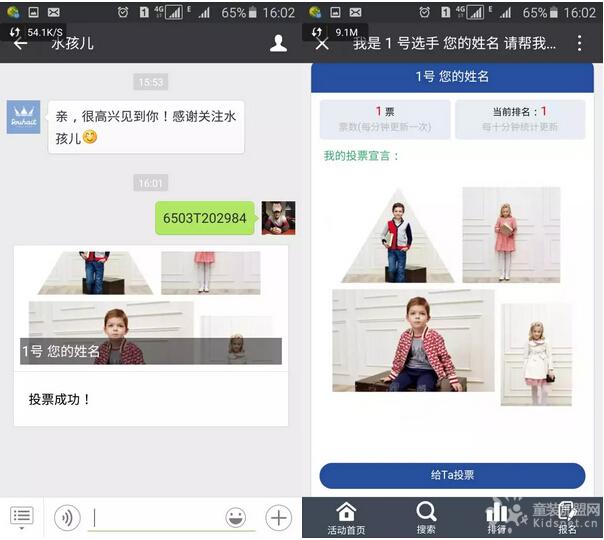Viewport: 604px width, 540px height.
Task: Open the chat contact profile icon
Action: point(278,43)
